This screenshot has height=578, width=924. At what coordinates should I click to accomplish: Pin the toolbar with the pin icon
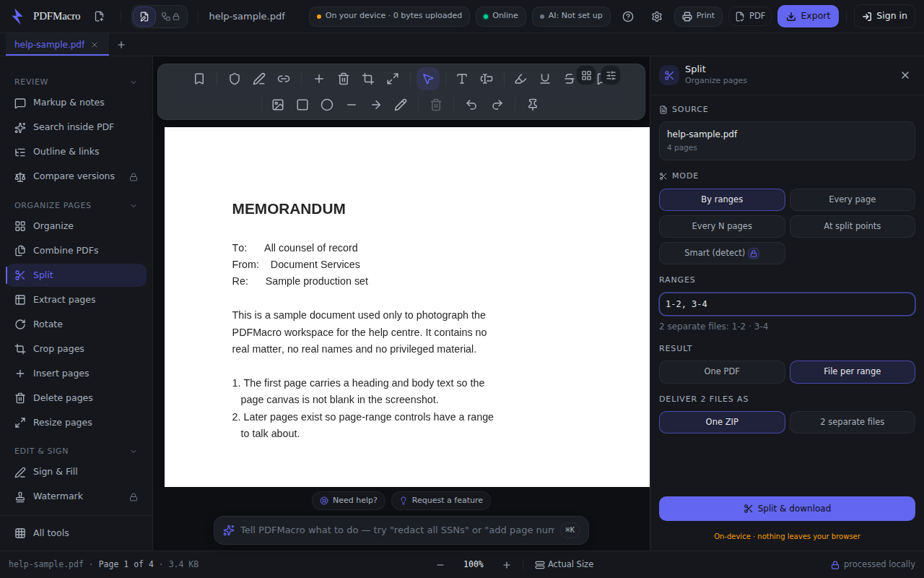(533, 105)
